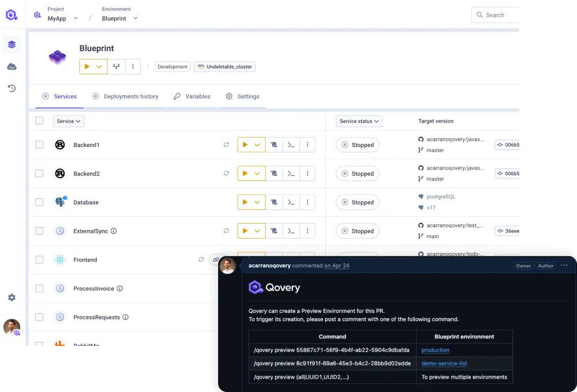This screenshot has height=392, width=577.
Task: Switch to the Services tab
Action: [59, 96]
